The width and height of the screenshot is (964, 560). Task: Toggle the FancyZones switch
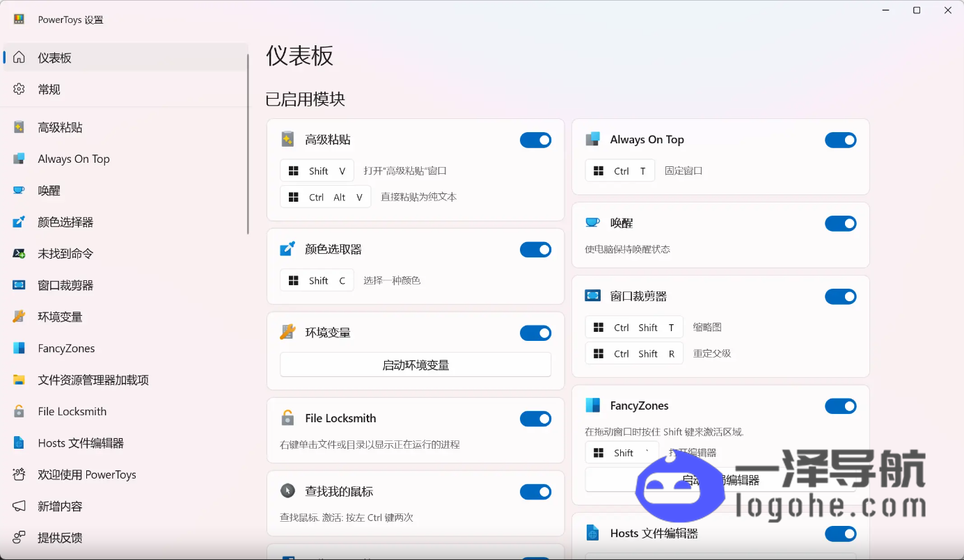point(841,406)
